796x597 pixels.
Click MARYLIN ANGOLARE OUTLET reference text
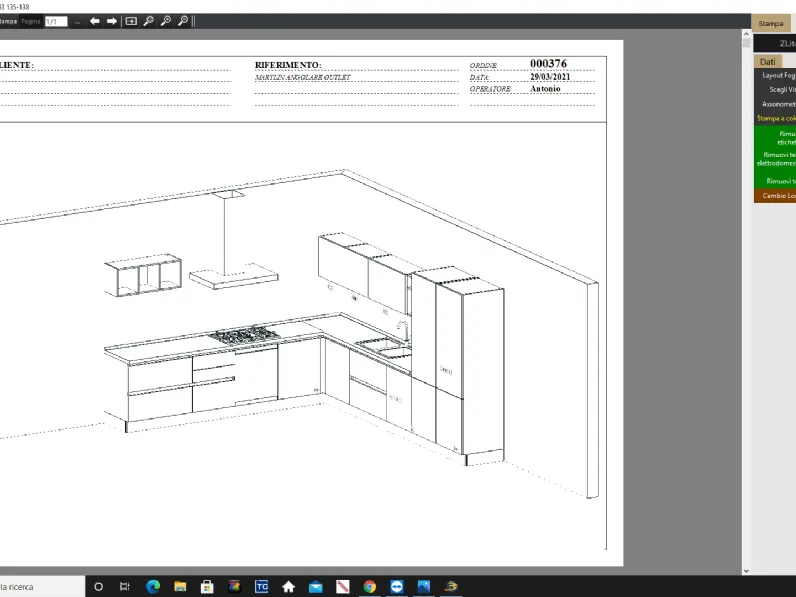pos(303,77)
